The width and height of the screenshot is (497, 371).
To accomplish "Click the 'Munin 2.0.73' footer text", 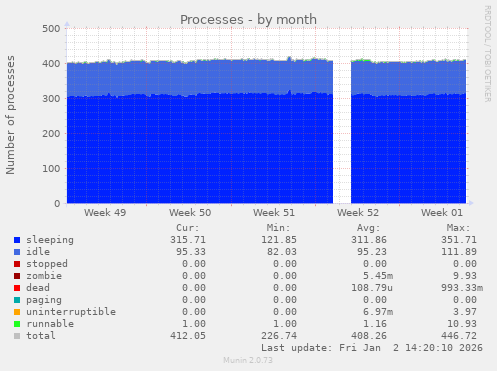I will tap(248, 360).
